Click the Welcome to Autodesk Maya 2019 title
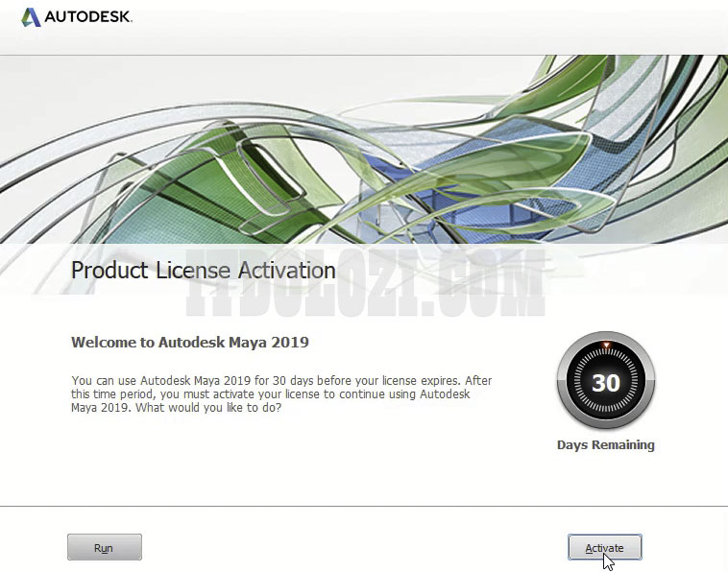Image resolution: width=728 pixels, height=572 pixels. coord(190,342)
